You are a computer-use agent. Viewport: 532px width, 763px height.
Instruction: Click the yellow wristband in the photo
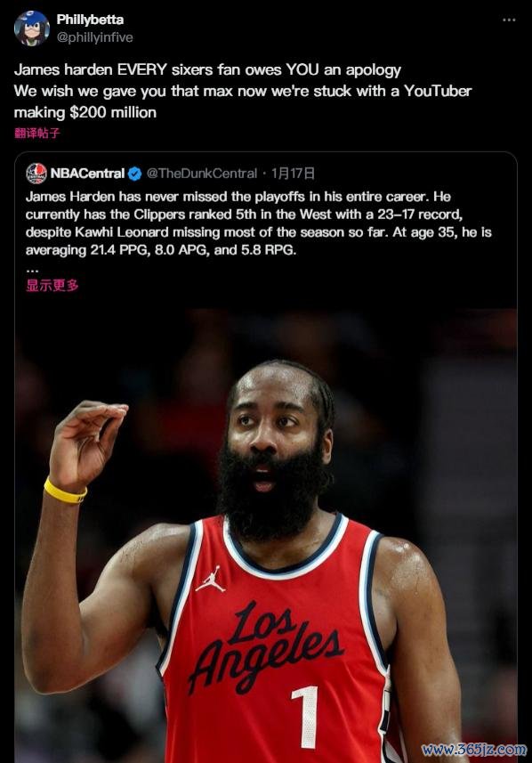pyautogui.click(x=65, y=491)
